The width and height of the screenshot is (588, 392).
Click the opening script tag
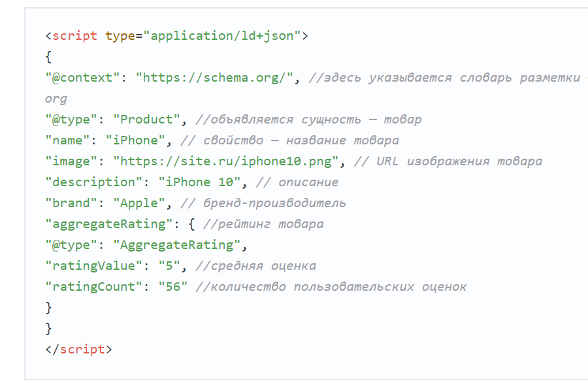click(x=74, y=35)
